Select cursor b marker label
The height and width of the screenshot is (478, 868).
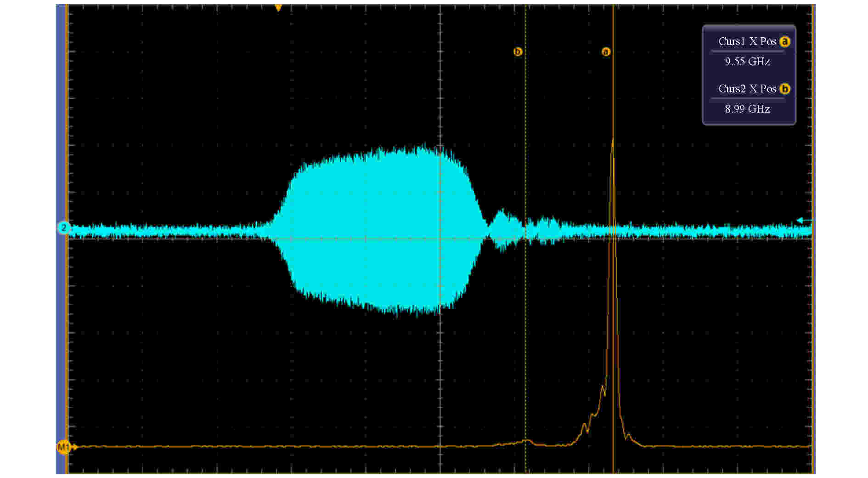coord(518,51)
